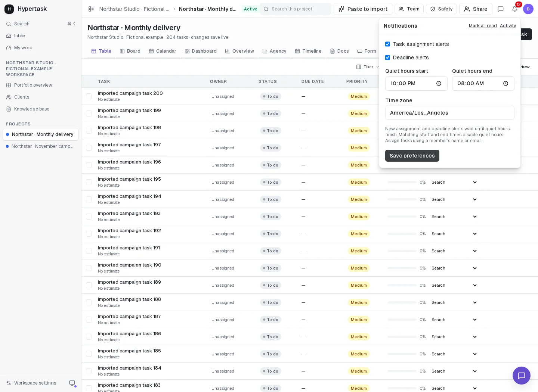This screenshot has width=538, height=392.
Task: Open the dropdown chevron in task 188 row
Action: [475, 302]
